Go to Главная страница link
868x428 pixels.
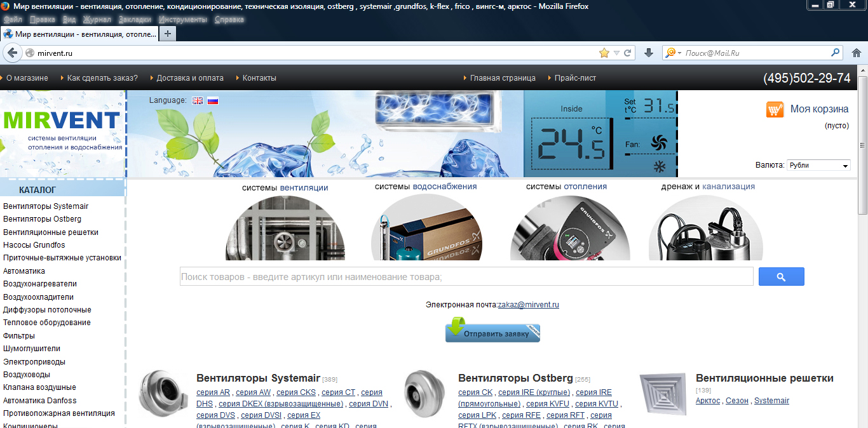[503, 78]
